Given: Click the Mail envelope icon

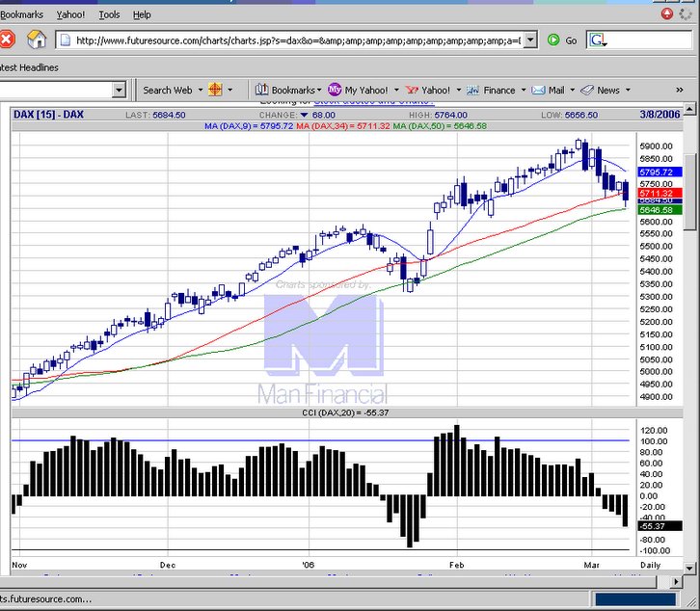Looking at the screenshot, I should click(x=538, y=91).
